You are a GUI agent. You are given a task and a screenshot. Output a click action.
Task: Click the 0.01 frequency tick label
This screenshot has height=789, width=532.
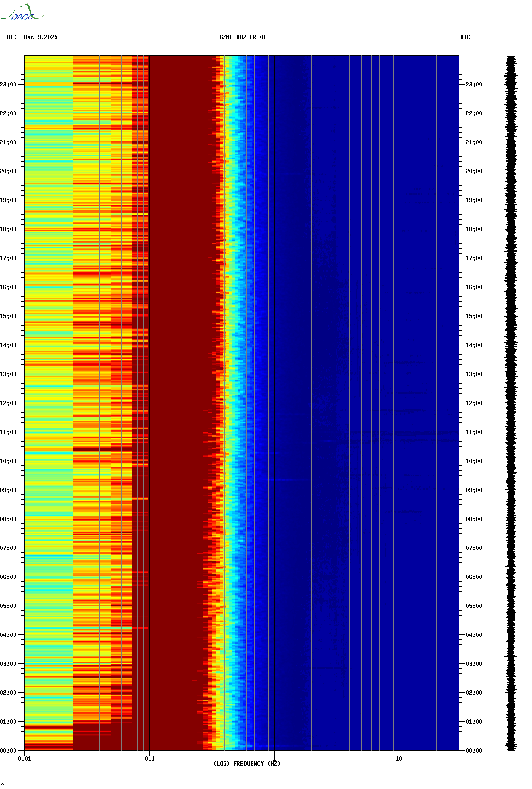tap(25, 758)
